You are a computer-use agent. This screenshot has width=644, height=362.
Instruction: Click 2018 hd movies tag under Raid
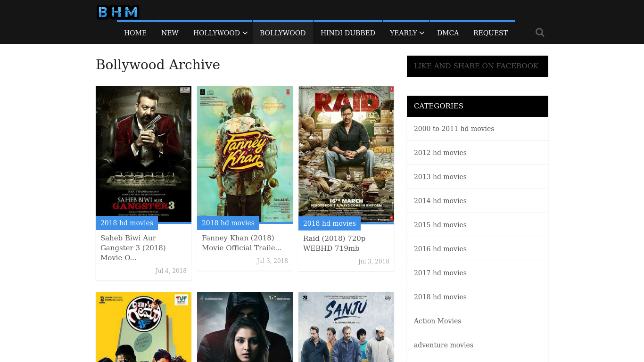tap(330, 223)
